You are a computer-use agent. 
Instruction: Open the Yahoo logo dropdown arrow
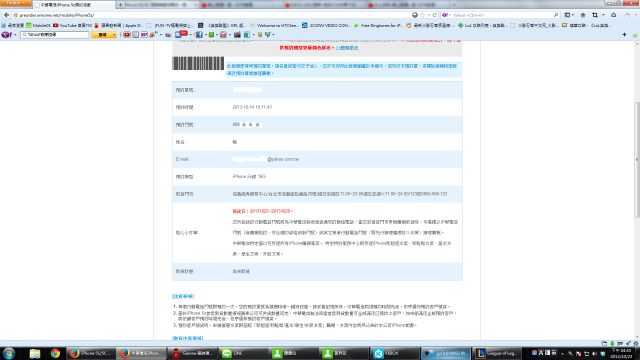pos(15,35)
